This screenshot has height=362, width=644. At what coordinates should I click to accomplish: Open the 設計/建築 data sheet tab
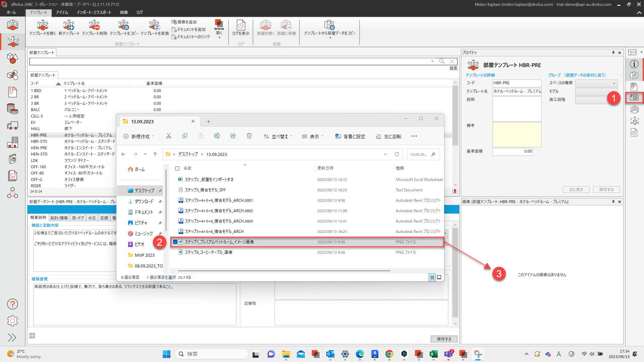coord(59,218)
